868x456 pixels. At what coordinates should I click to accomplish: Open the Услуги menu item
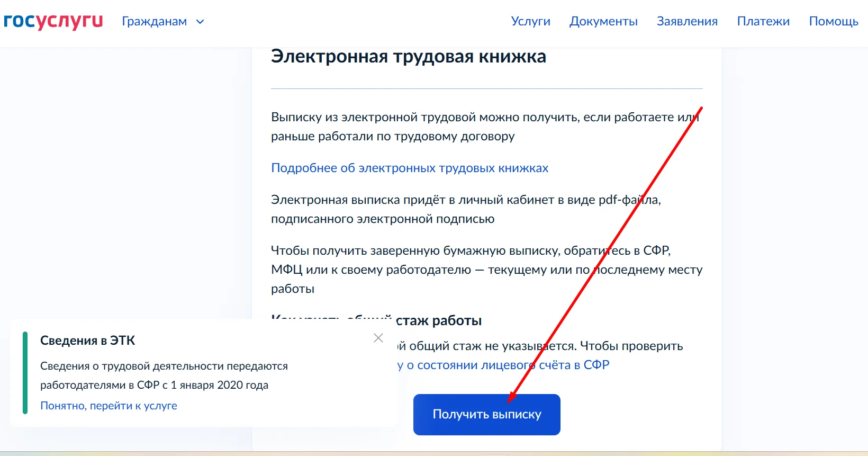[x=530, y=21]
